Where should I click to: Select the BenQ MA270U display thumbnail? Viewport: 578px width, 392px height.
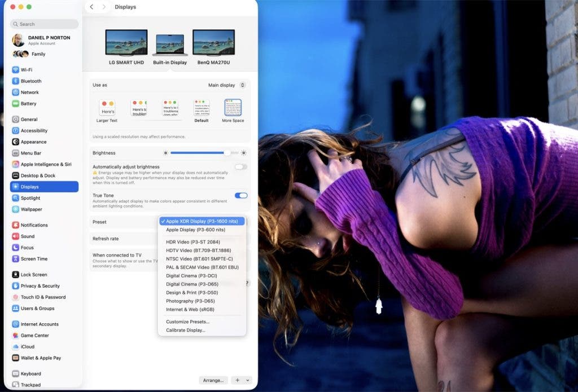point(213,41)
